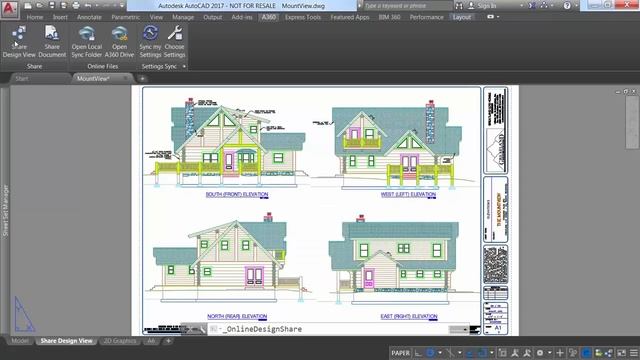The height and width of the screenshot is (360, 640).
Task: Open the Add-ins ribbon tab
Action: 242,17
